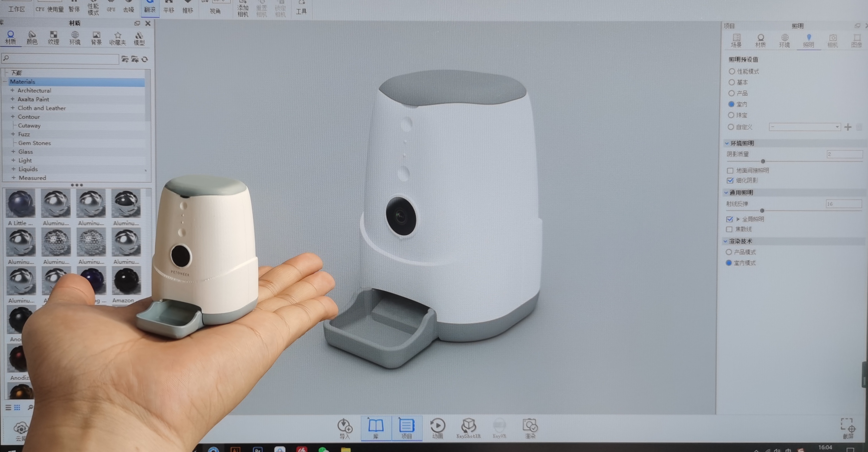Image resolution: width=868 pixels, height=452 pixels.
Task: Launch the KeyShotXR icon
Action: point(468,427)
